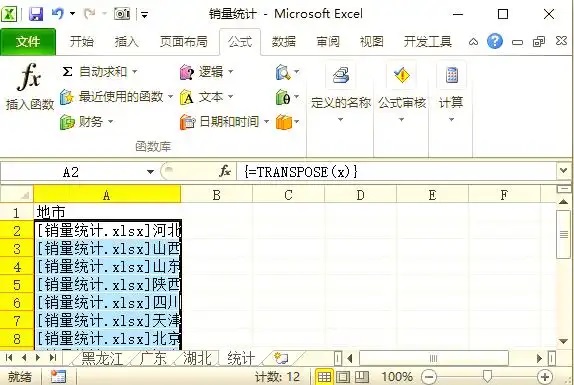The image size is (574, 385).
Task: Switch to the 开始 Home tab
Action: pyautogui.click(x=82, y=41)
